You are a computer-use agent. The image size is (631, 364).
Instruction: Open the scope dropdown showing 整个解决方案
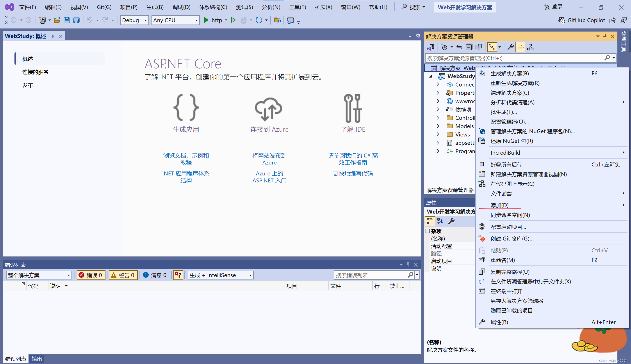pos(39,275)
